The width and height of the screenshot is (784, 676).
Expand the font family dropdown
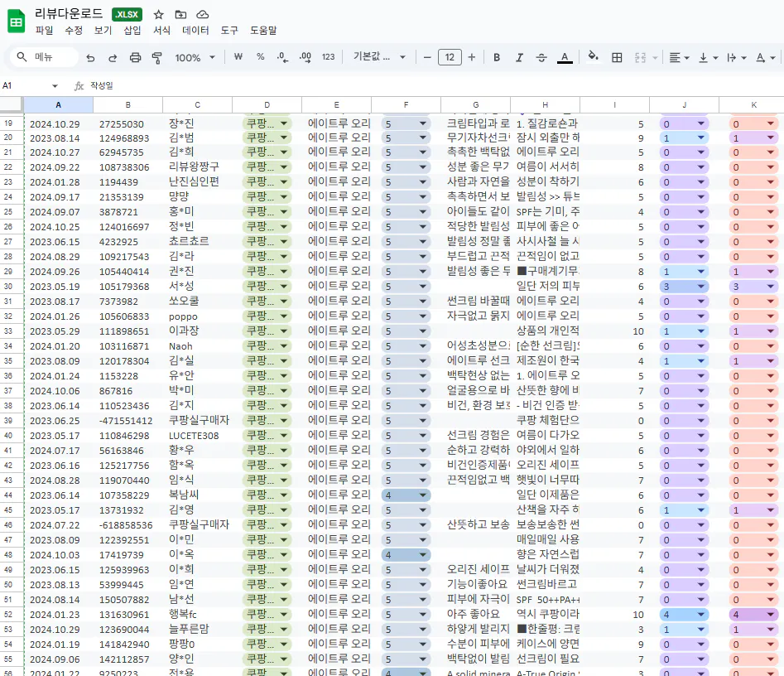pos(380,57)
